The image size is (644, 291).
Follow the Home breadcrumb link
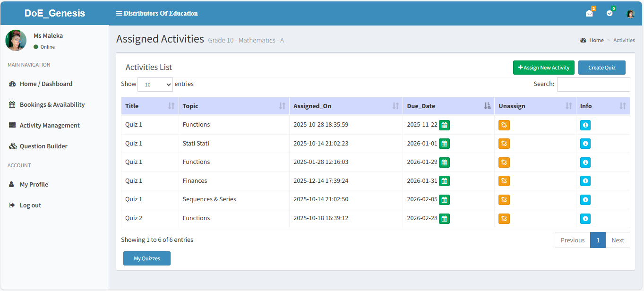click(596, 40)
